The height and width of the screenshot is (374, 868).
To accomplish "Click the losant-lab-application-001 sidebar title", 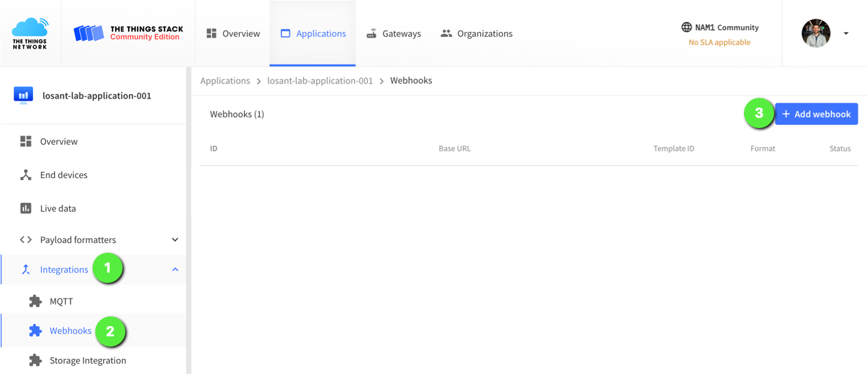I will pyautogui.click(x=97, y=96).
